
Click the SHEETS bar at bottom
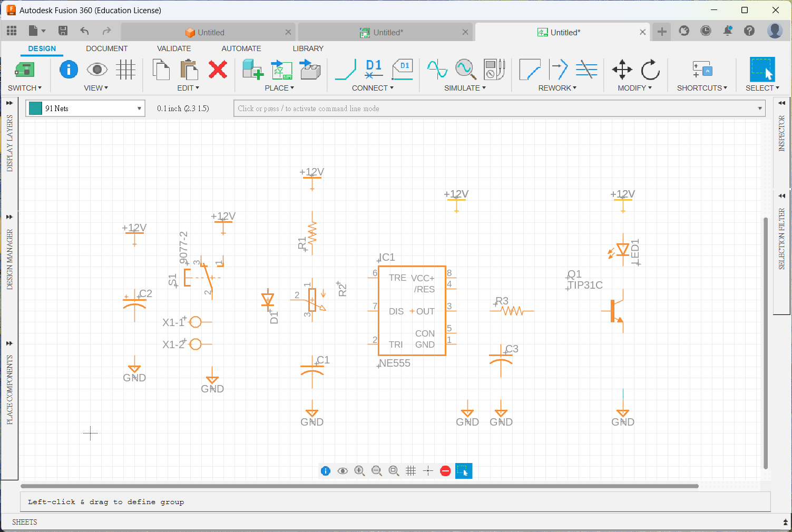(x=25, y=522)
